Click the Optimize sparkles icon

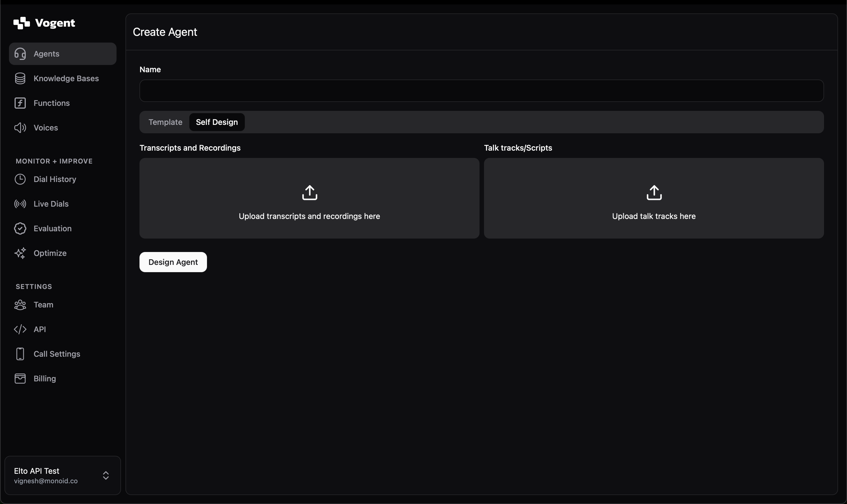pos(20,253)
